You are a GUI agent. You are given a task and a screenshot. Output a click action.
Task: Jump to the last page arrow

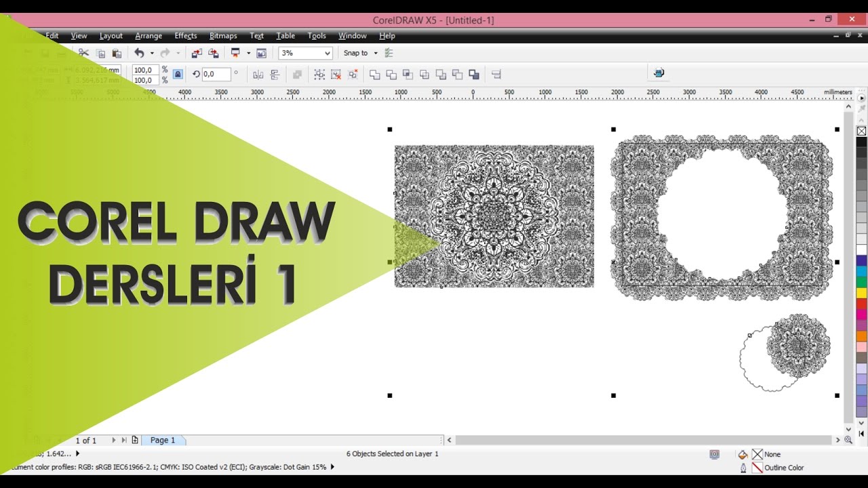124,440
